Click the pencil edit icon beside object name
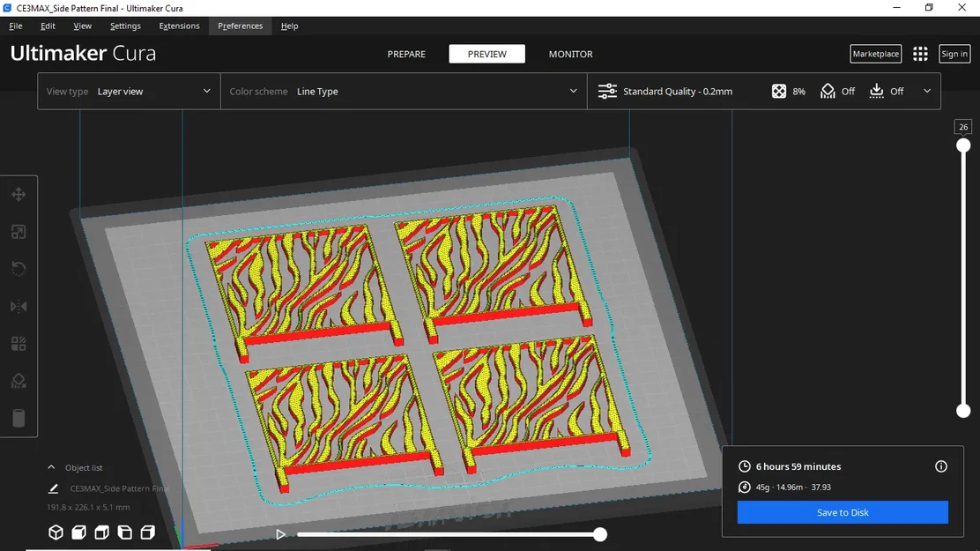This screenshot has width=980, height=551. click(x=53, y=488)
